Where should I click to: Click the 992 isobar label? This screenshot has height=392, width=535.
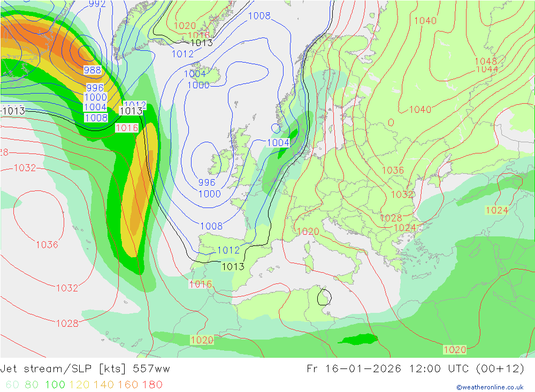97,4
